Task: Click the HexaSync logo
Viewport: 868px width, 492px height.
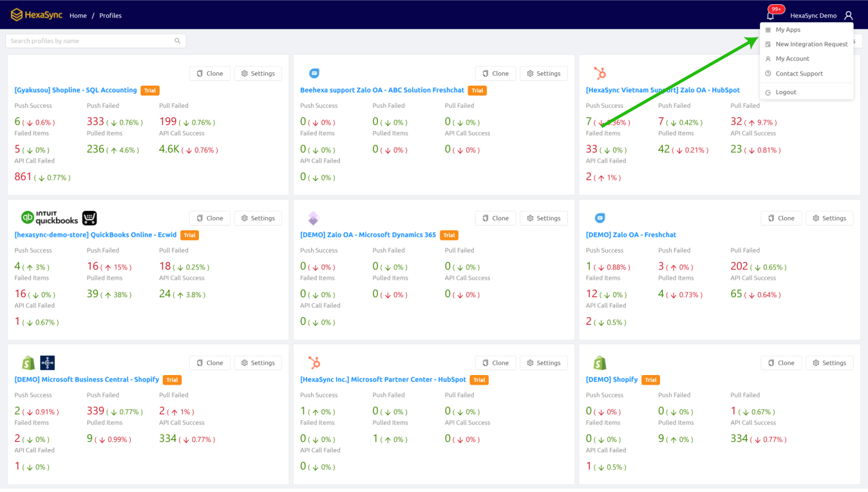Action: tap(36, 14)
